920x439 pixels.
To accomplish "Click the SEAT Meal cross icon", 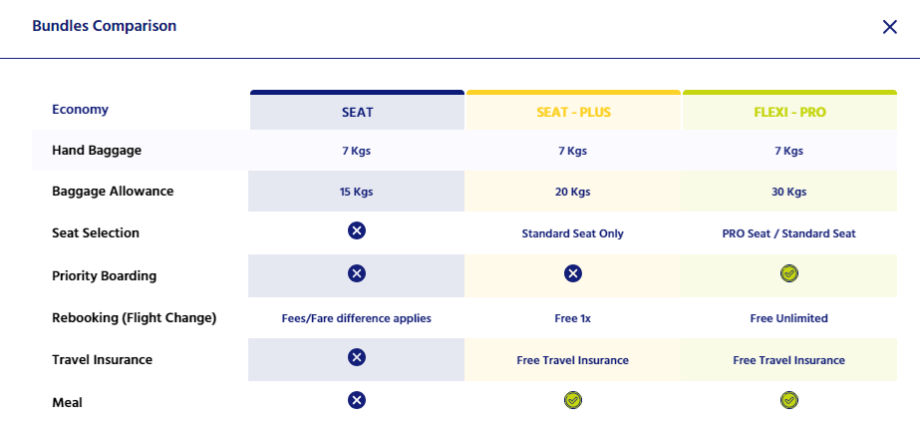I will [x=357, y=400].
